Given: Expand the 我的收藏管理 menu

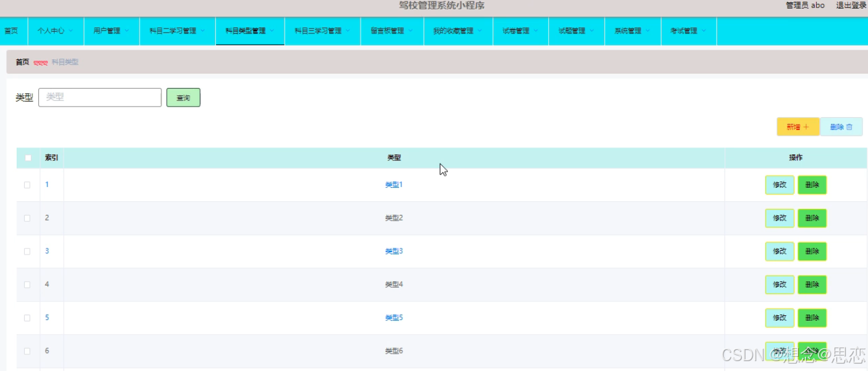Looking at the screenshot, I should coord(458,31).
